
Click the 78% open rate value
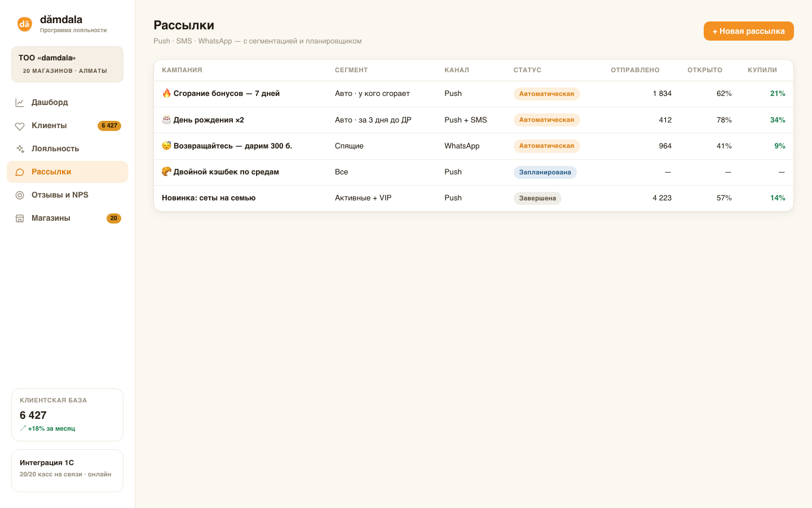click(724, 120)
